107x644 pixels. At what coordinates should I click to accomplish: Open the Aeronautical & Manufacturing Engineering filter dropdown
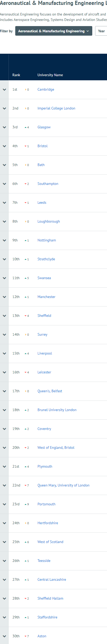(x=54, y=31)
